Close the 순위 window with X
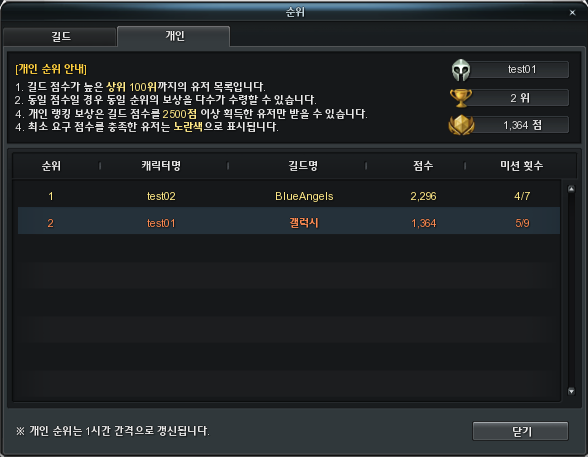Viewport: 588px width, 457px height. tap(572, 13)
